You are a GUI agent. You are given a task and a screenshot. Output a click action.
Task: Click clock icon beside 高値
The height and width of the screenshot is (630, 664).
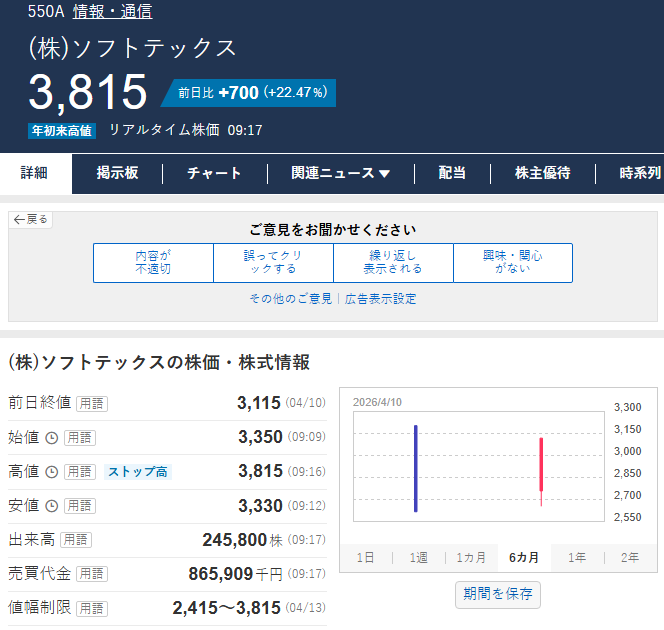pyautogui.click(x=52, y=472)
